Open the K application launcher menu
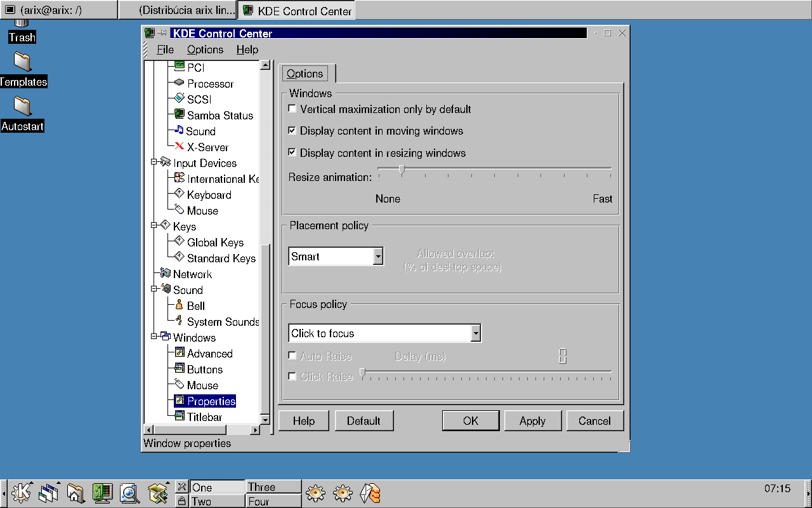This screenshot has width=812, height=508. [x=22, y=493]
